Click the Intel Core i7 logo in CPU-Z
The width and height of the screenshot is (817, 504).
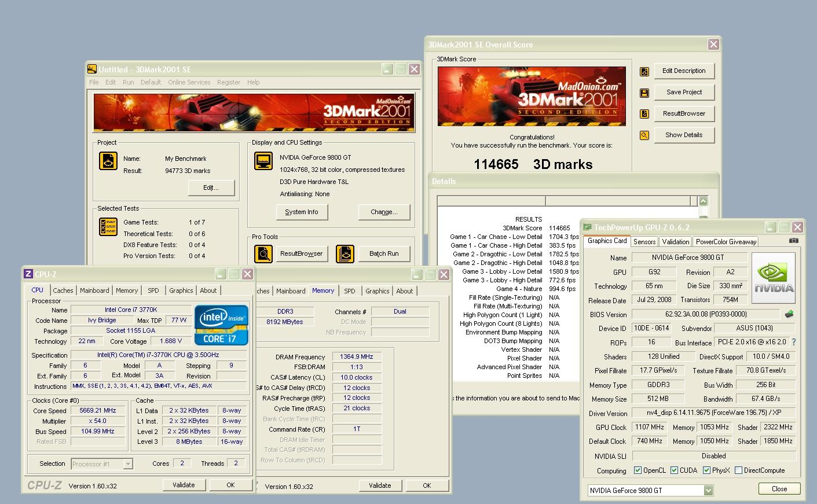(x=221, y=324)
